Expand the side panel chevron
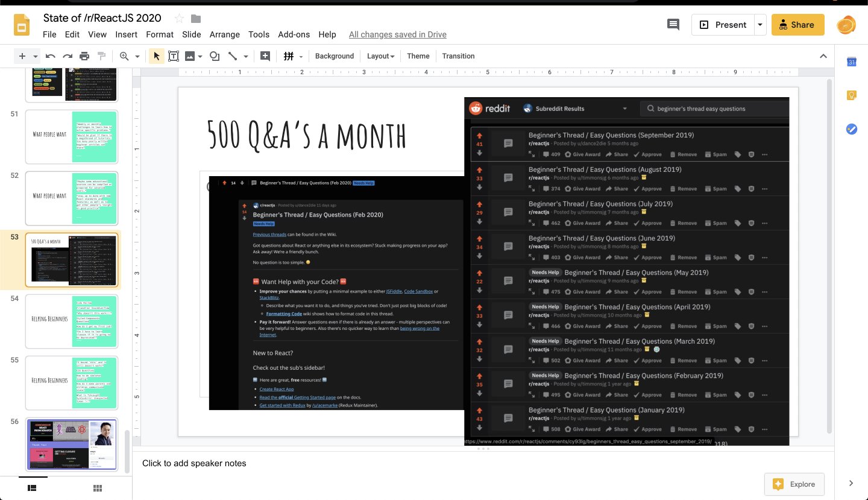This screenshot has width=868, height=500. (x=851, y=483)
